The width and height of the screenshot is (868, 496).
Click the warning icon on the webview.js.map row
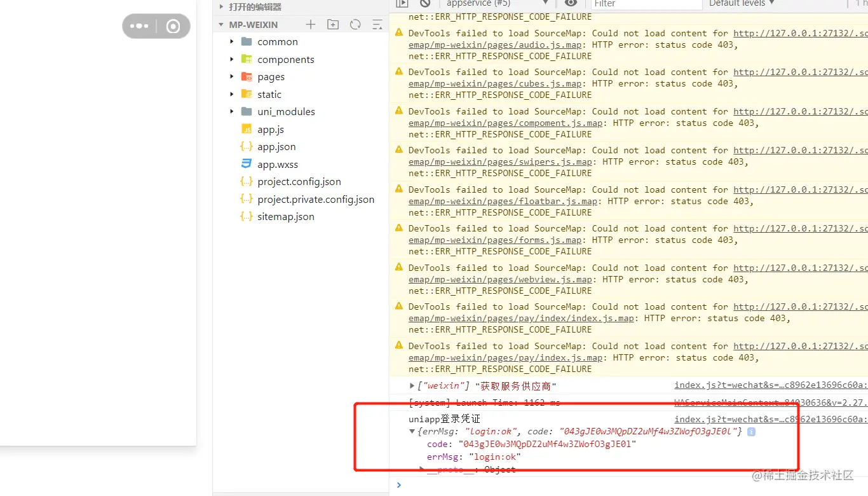coord(399,267)
